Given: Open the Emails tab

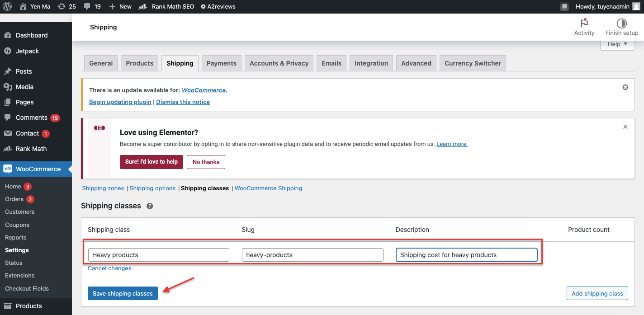Looking at the screenshot, I should tap(331, 63).
